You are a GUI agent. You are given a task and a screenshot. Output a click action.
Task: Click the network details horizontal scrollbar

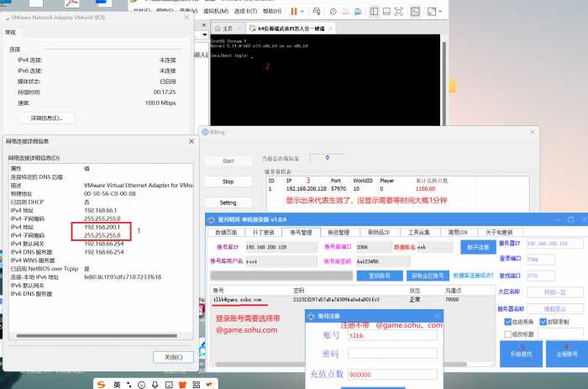coord(97,336)
